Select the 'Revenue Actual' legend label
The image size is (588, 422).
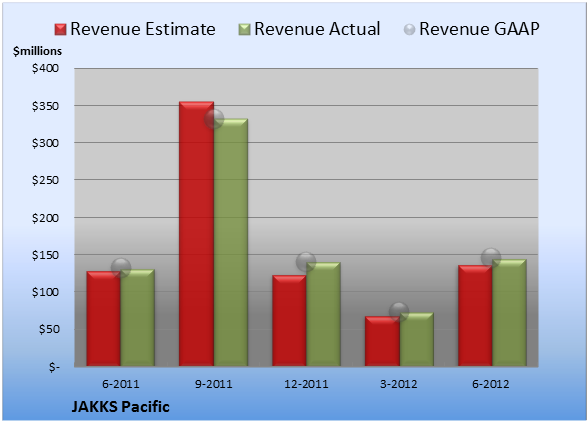pyautogui.click(x=317, y=29)
